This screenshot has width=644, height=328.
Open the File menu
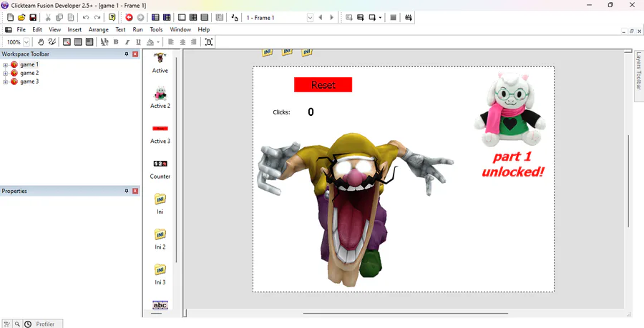tap(21, 29)
